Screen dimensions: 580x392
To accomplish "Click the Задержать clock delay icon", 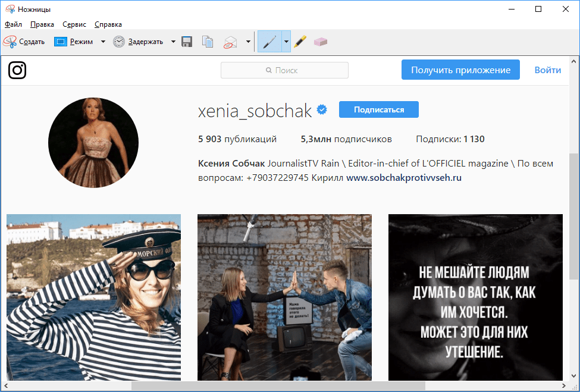I will click(x=119, y=42).
